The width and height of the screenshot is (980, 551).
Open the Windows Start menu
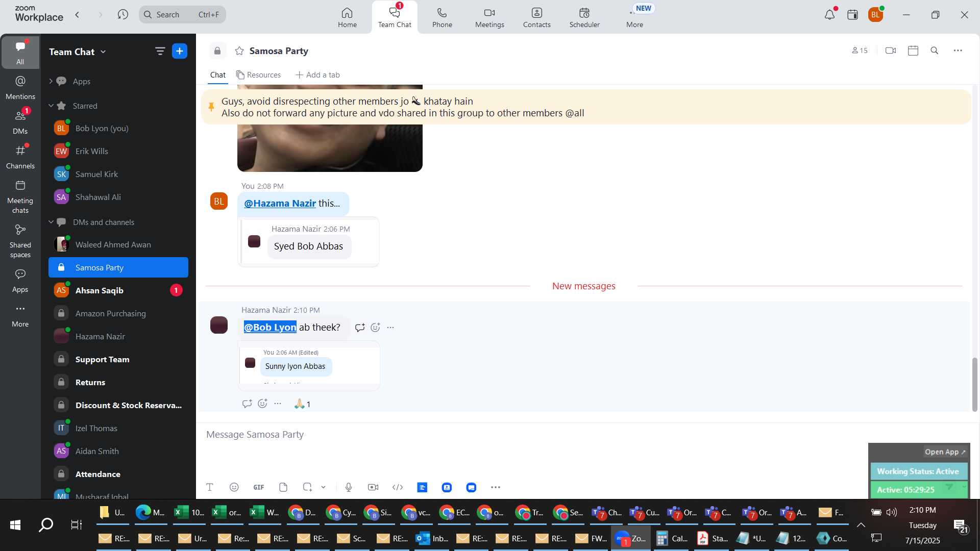pyautogui.click(x=15, y=524)
